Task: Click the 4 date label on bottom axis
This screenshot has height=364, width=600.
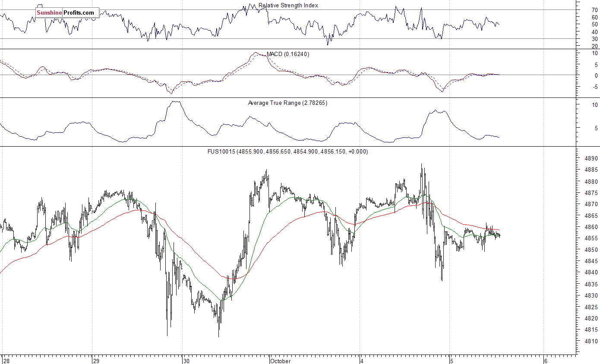Action: [363, 361]
